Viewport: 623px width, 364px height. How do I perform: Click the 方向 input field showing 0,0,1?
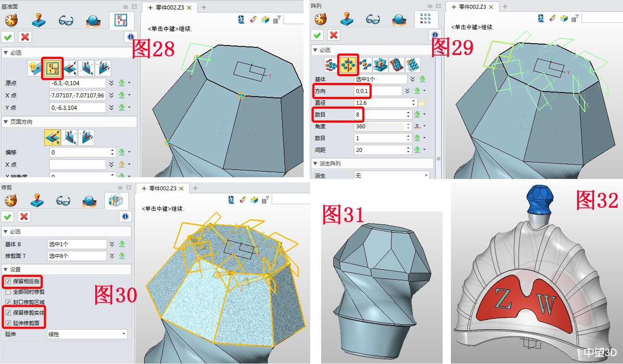(x=377, y=91)
